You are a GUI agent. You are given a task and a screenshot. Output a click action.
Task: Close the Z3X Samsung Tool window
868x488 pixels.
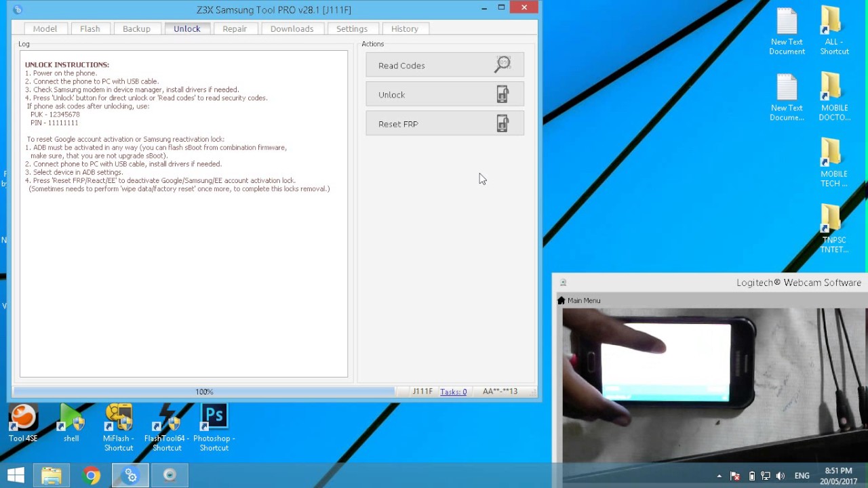point(524,7)
